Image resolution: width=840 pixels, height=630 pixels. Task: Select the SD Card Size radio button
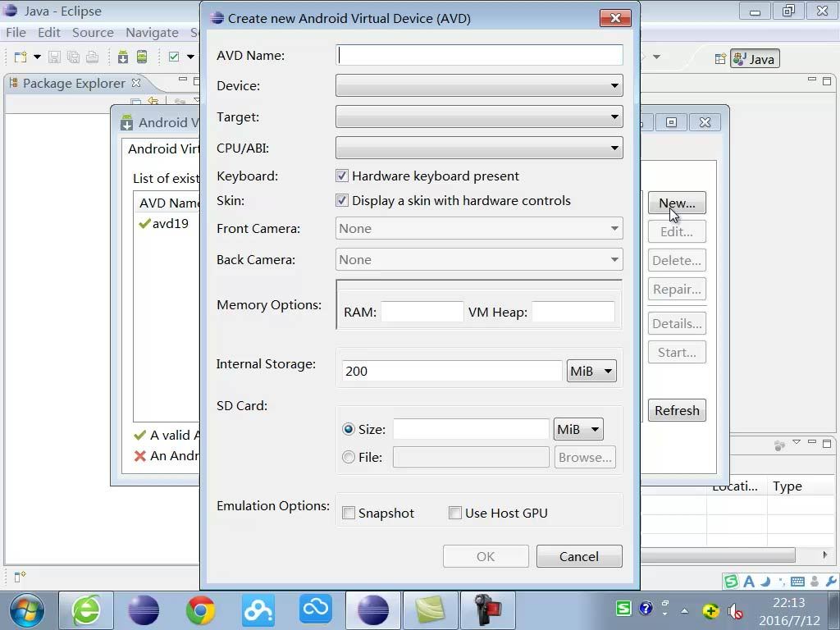click(348, 429)
